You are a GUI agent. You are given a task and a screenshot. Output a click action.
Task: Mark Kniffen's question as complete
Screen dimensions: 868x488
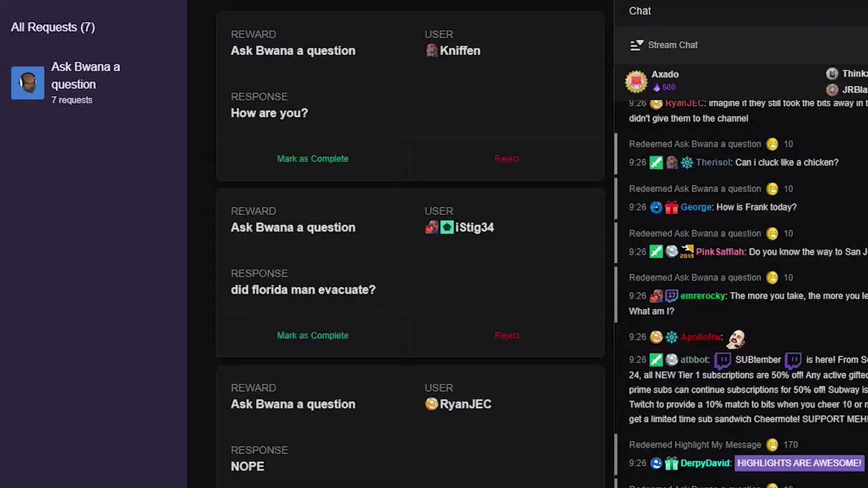pyautogui.click(x=312, y=158)
